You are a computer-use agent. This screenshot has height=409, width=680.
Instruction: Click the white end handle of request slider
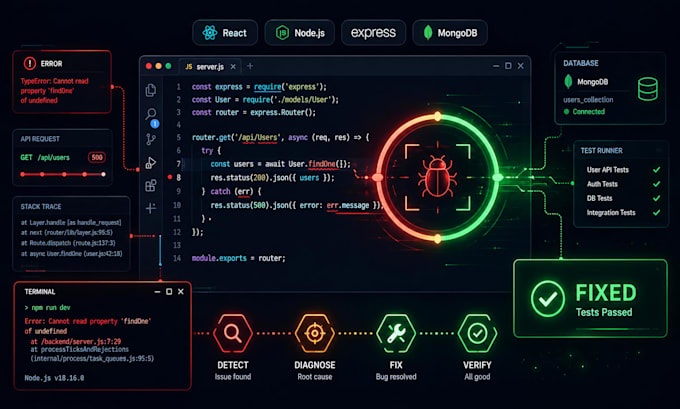pos(103,174)
